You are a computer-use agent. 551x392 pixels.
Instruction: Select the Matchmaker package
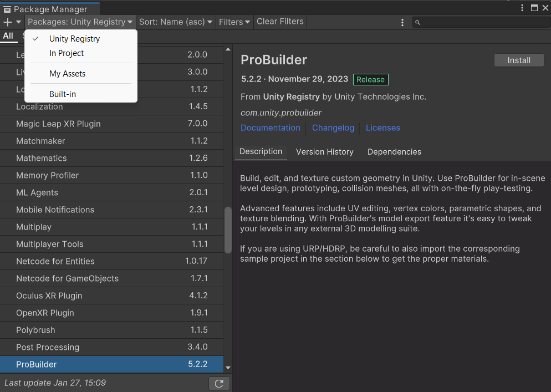112,141
